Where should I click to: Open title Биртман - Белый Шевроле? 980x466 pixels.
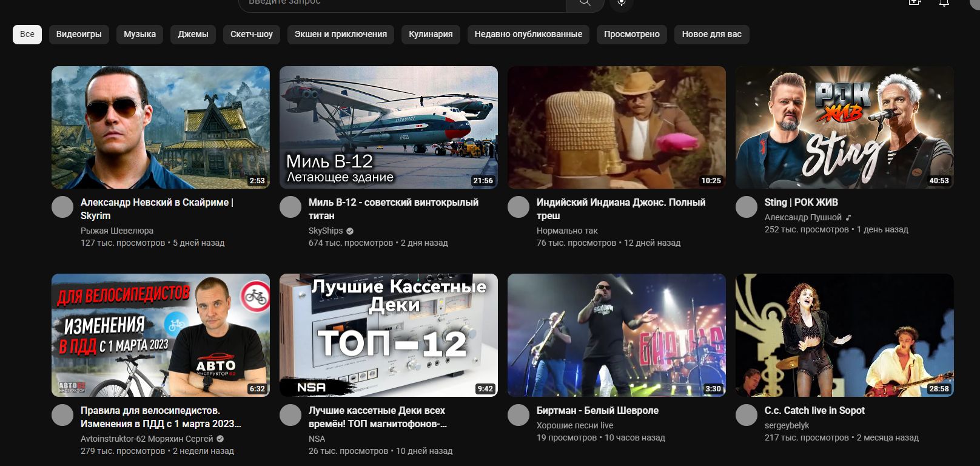coord(597,410)
